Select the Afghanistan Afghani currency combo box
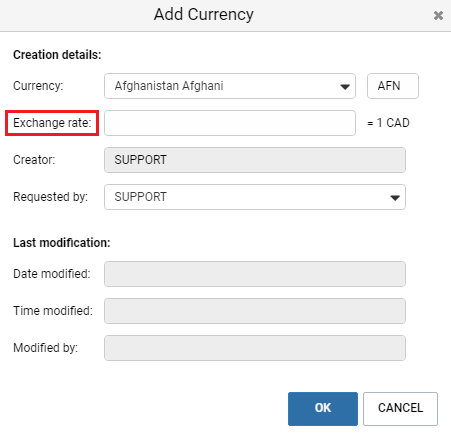The height and width of the screenshot is (435, 451). [230, 86]
